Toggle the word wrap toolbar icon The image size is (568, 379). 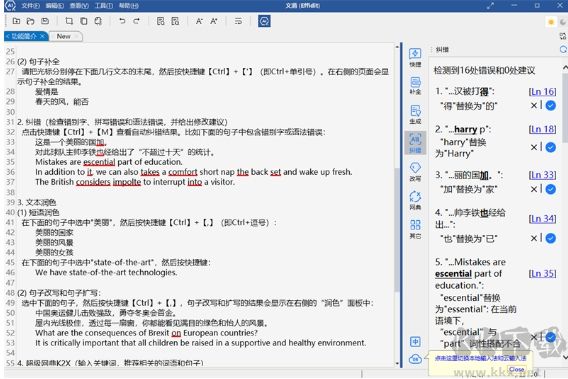coord(238,21)
